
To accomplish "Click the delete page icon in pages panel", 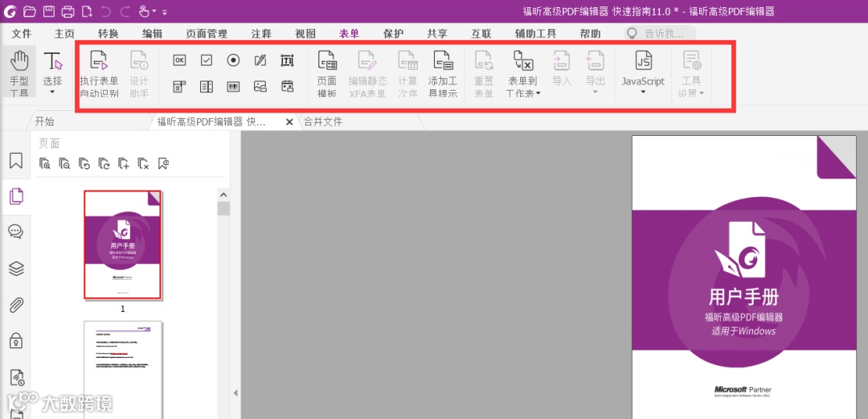I will pyautogui.click(x=143, y=163).
